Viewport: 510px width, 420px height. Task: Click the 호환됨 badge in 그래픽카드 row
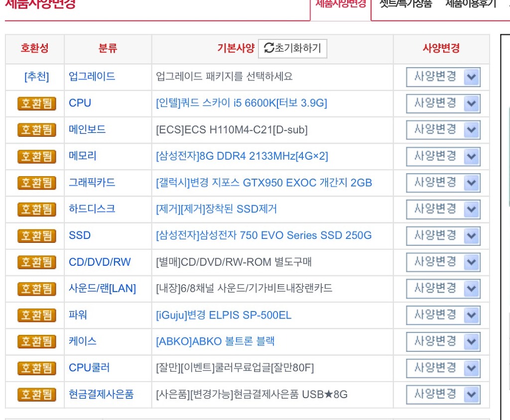pos(37,183)
